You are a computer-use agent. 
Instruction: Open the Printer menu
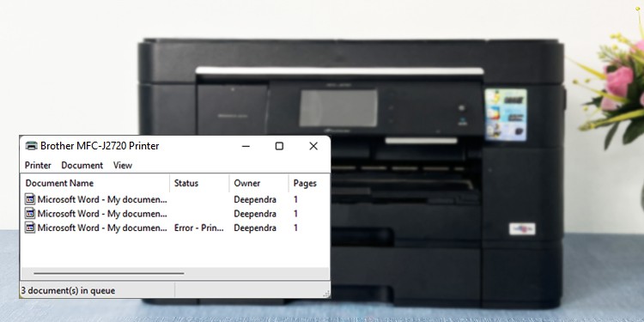tap(38, 165)
